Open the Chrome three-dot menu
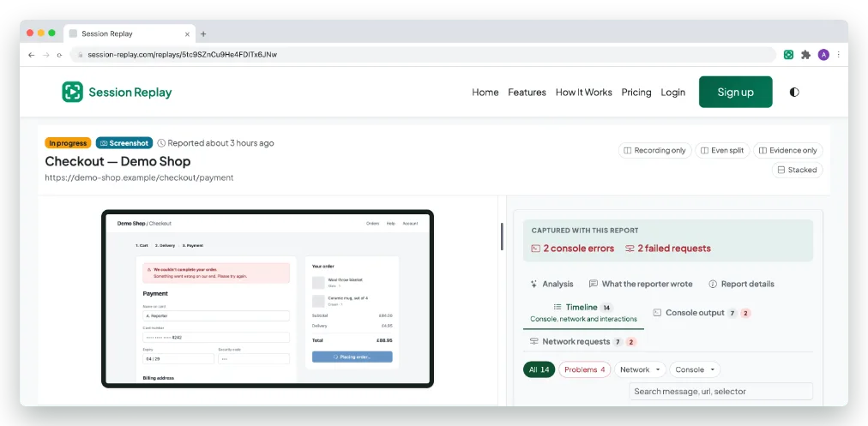Viewport: 868px width, 426px height. pyautogui.click(x=839, y=55)
